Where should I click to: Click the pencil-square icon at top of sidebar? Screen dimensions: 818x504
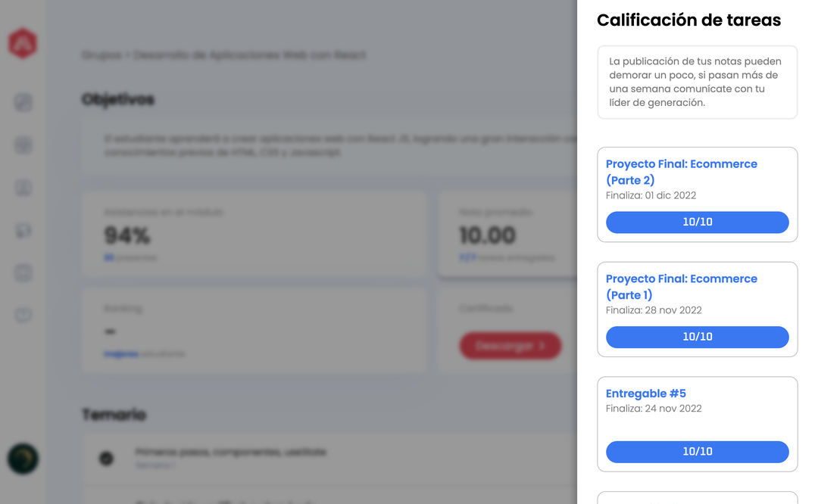click(x=23, y=102)
